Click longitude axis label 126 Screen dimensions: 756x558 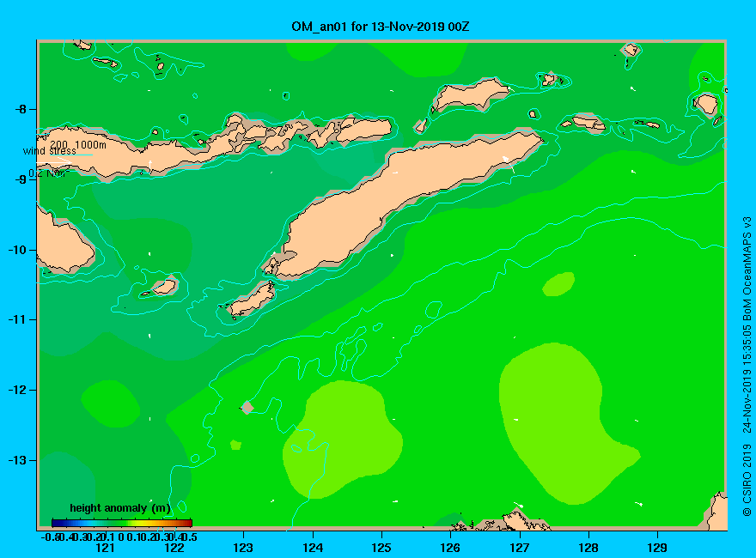(450, 548)
